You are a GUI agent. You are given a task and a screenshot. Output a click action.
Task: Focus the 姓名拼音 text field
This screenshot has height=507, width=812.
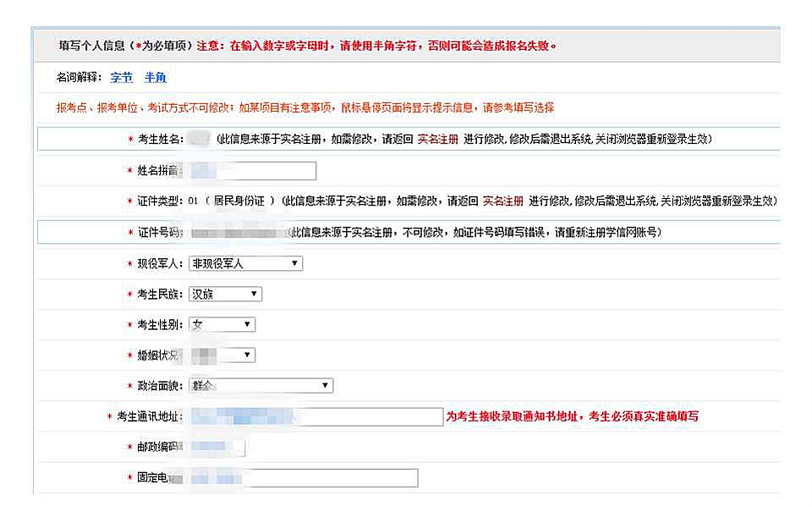click(252, 171)
